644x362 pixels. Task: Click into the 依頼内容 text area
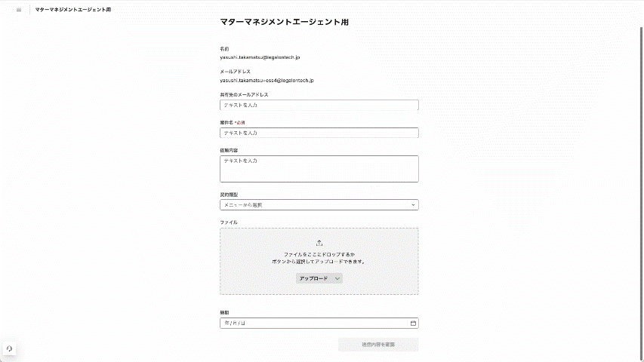click(319, 169)
